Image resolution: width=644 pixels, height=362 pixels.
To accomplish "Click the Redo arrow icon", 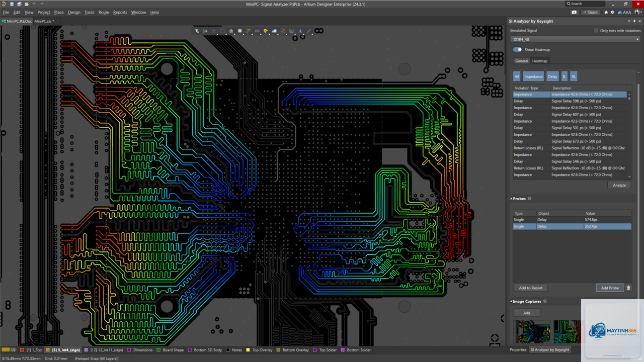I will click(x=42, y=4).
